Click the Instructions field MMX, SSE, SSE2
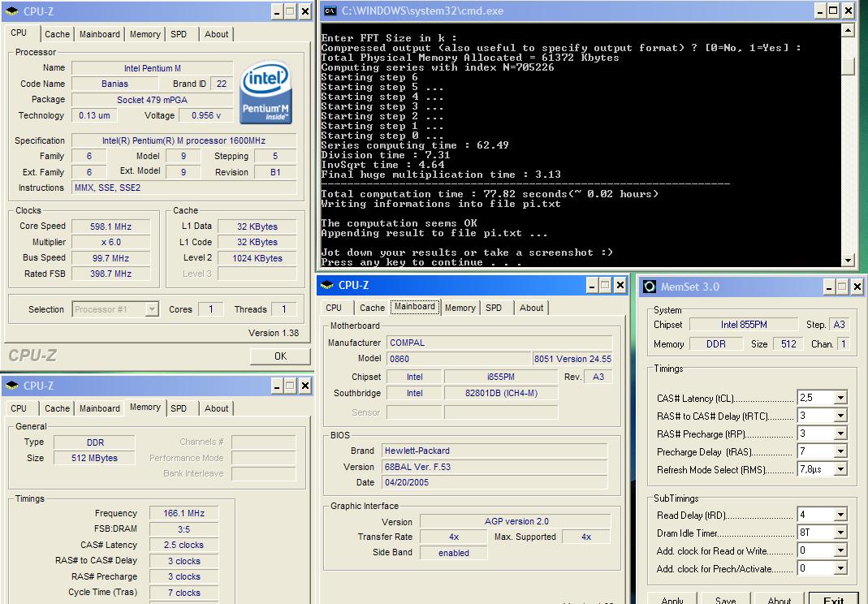 (184, 188)
